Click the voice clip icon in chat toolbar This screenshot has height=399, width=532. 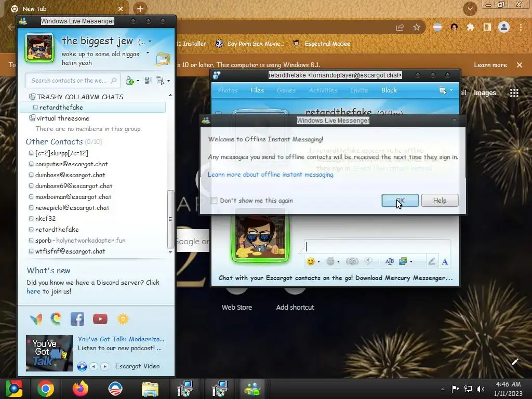pos(368,261)
